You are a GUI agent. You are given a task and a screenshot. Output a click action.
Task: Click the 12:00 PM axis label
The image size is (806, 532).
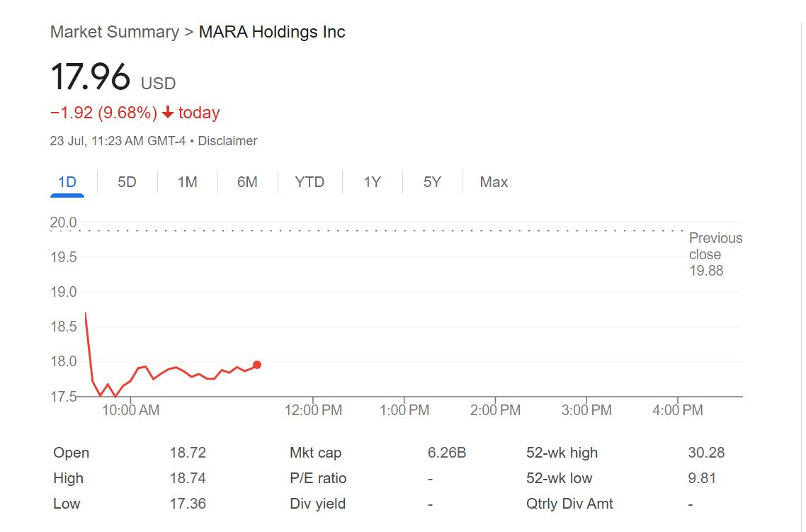tap(313, 410)
